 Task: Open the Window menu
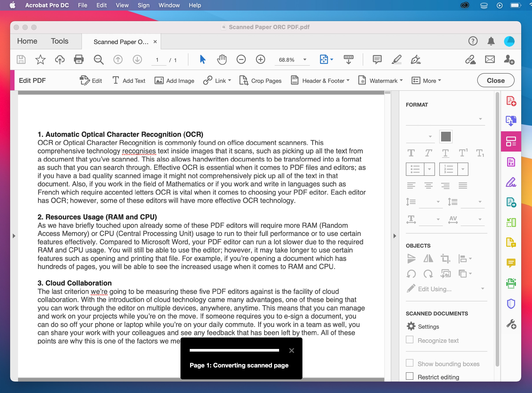click(x=169, y=5)
